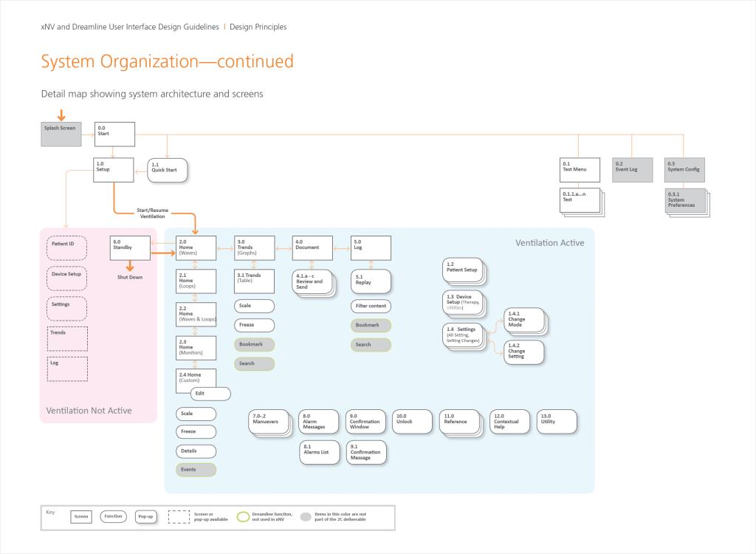Click the Edit pop-up under Home Custom

[x=210, y=394]
